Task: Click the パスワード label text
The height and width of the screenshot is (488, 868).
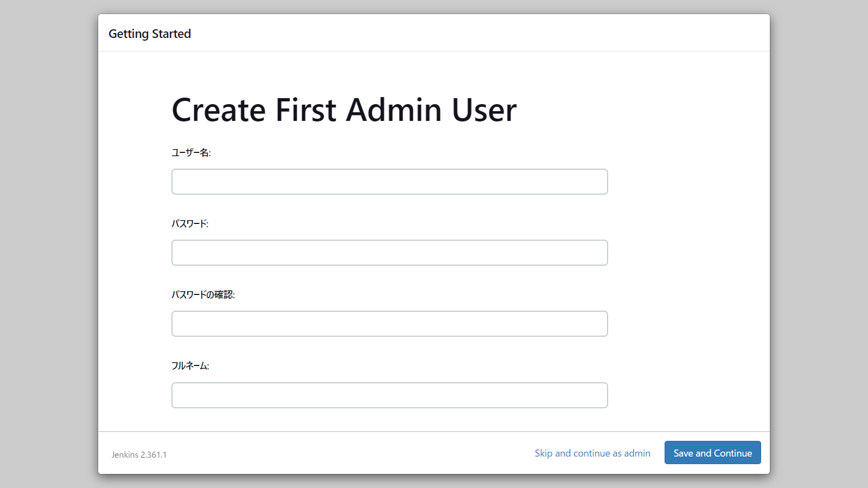Action: tap(190, 224)
